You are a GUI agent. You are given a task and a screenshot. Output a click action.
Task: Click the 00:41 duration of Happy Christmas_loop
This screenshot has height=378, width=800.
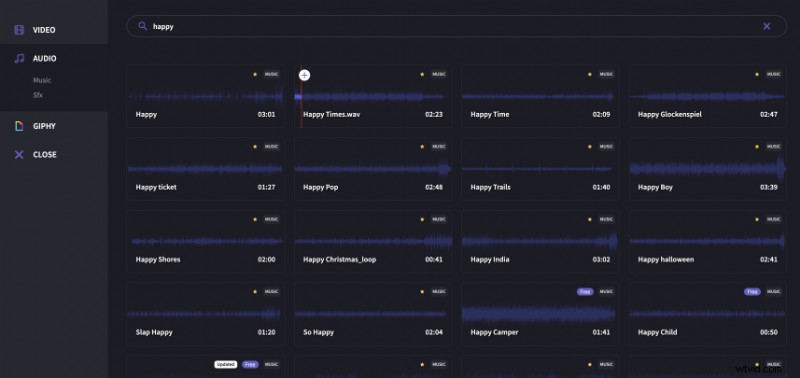[x=434, y=260]
